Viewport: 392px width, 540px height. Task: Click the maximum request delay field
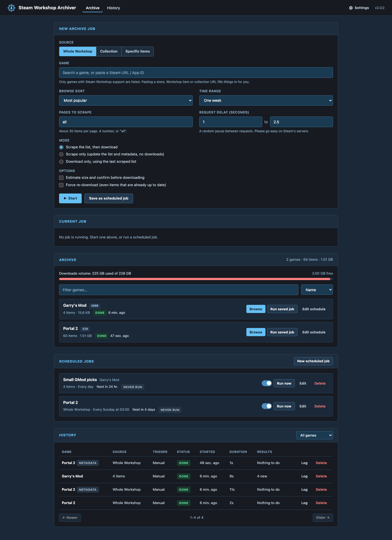coord(301,122)
